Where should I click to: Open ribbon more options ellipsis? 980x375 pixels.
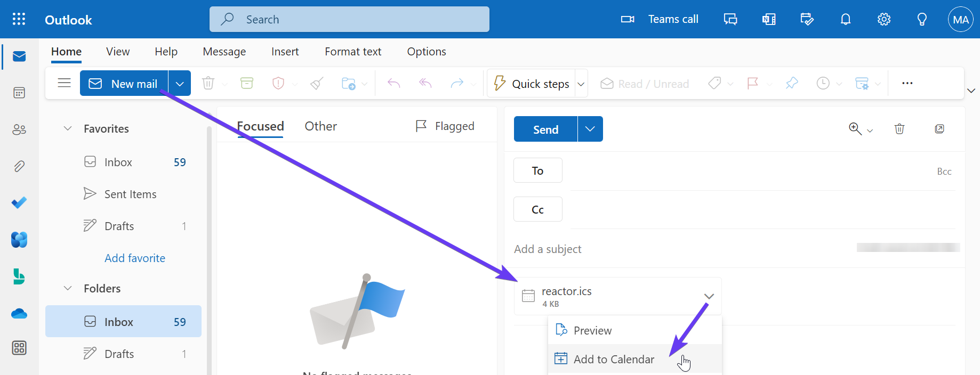click(907, 83)
